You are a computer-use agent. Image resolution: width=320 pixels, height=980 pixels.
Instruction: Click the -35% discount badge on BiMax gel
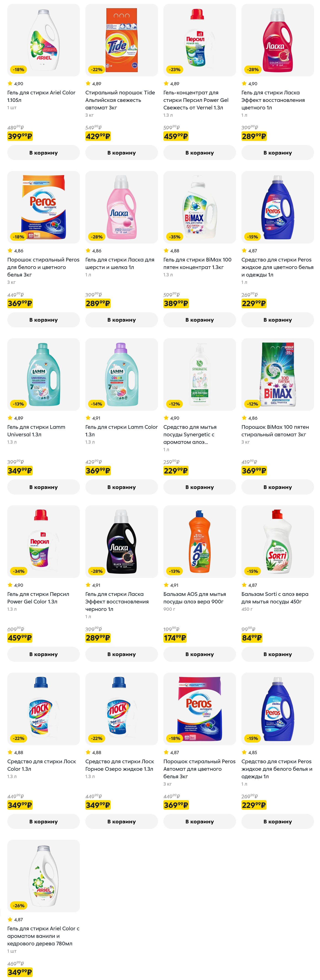pos(174,237)
